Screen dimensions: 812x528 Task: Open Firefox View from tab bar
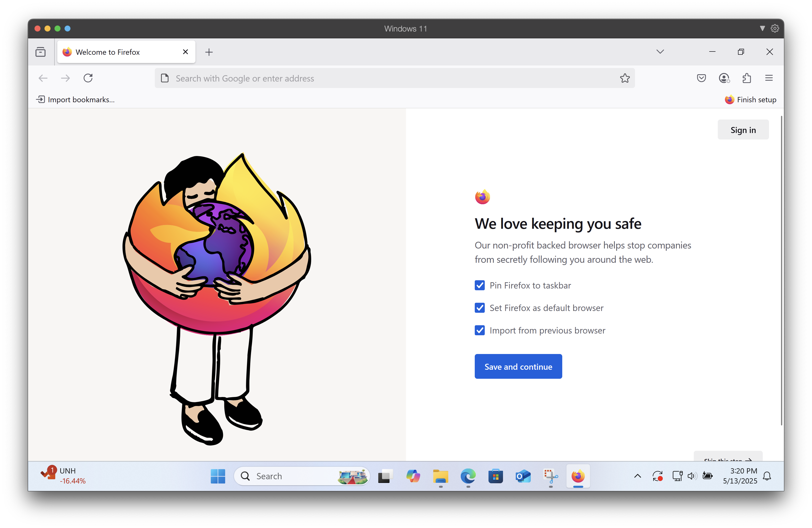point(40,52)
